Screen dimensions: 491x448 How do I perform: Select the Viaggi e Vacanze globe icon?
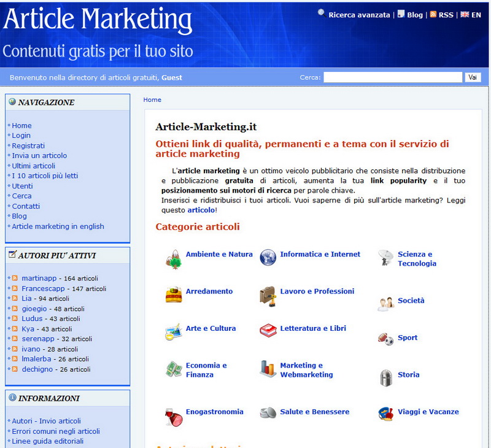point(386,413)
